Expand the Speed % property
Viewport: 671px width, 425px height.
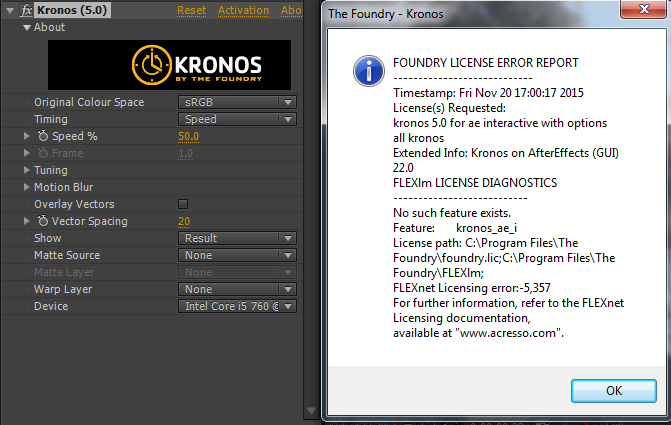tap(27, 136)
